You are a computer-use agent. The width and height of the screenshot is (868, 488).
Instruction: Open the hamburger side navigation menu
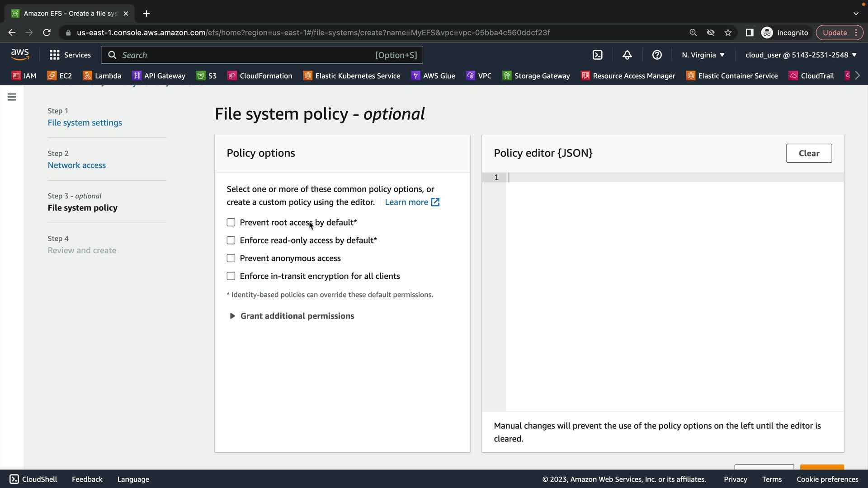12,97
